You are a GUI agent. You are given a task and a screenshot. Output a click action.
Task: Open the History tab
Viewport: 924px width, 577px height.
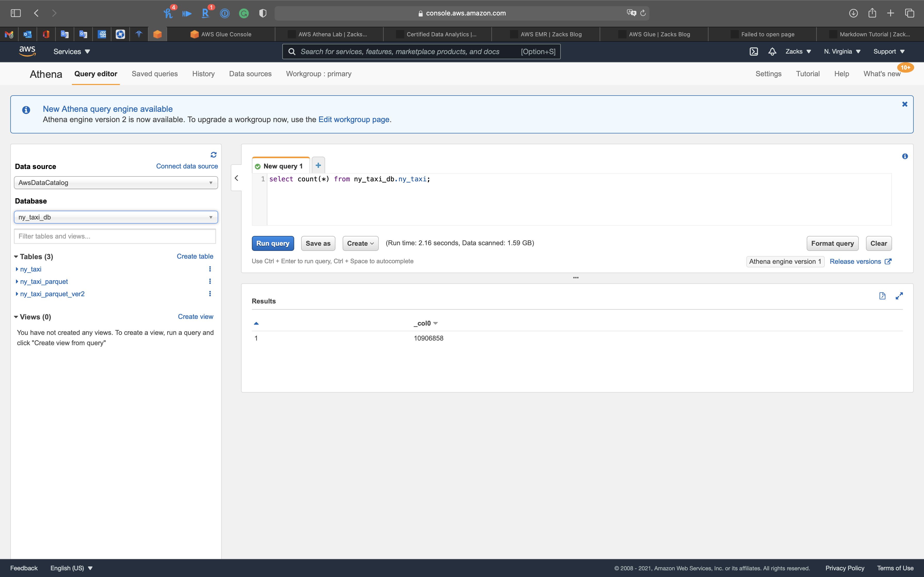(203, 74)
